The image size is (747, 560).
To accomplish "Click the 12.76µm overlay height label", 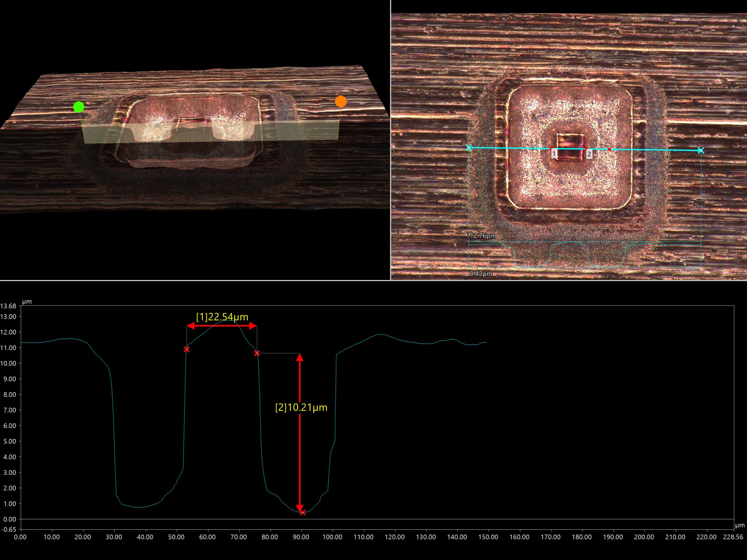I will tap(483, 236).
